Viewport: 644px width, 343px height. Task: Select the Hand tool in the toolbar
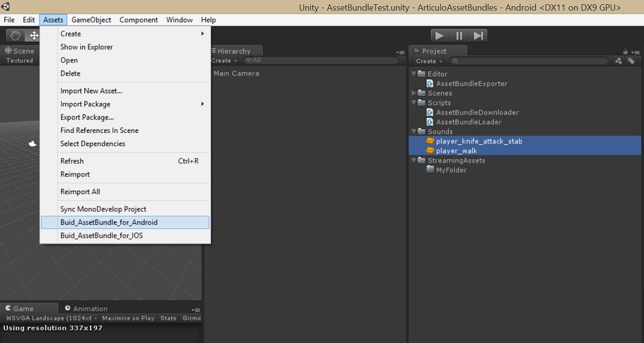15,36
